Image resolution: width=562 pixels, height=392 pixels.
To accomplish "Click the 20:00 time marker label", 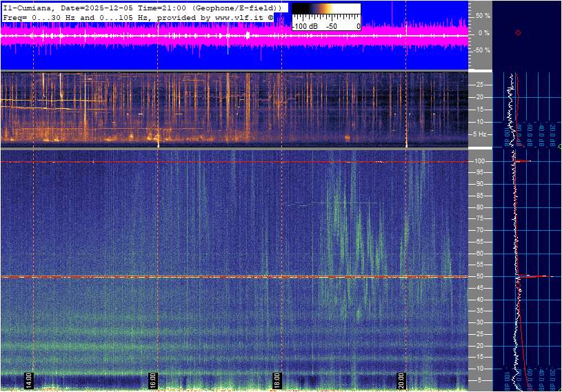I will (401, 380).
